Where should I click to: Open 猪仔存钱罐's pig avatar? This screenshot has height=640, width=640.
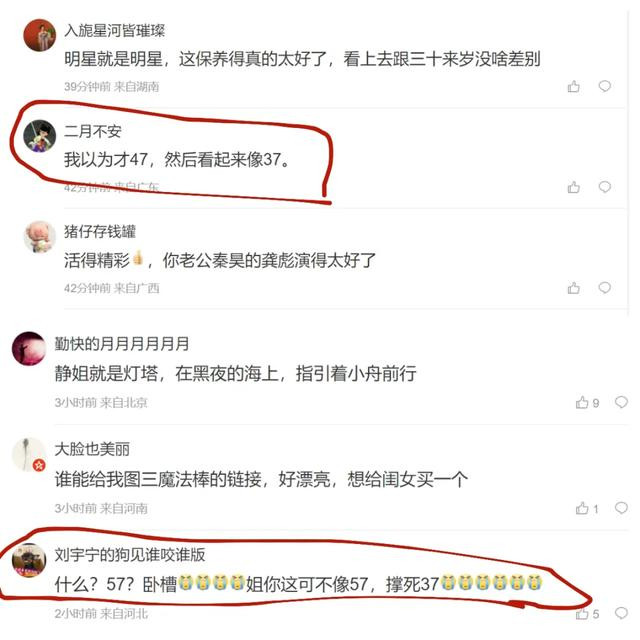click(40, 237)
